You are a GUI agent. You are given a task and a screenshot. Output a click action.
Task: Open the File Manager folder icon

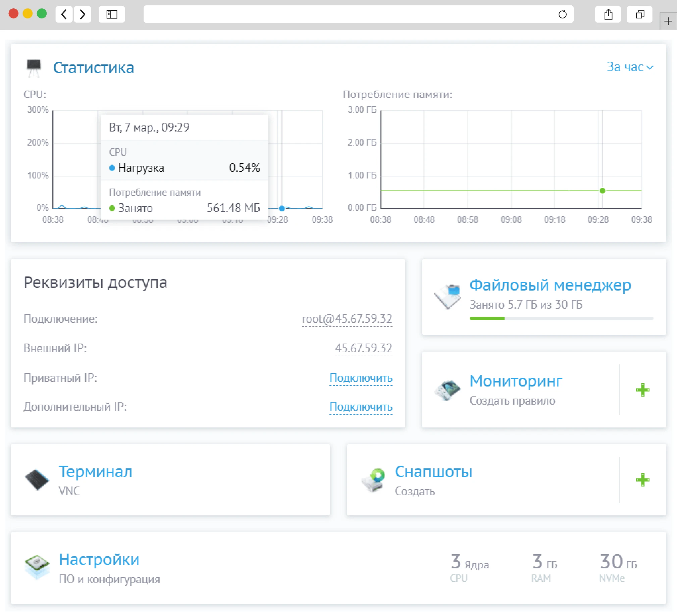[448, 296]
